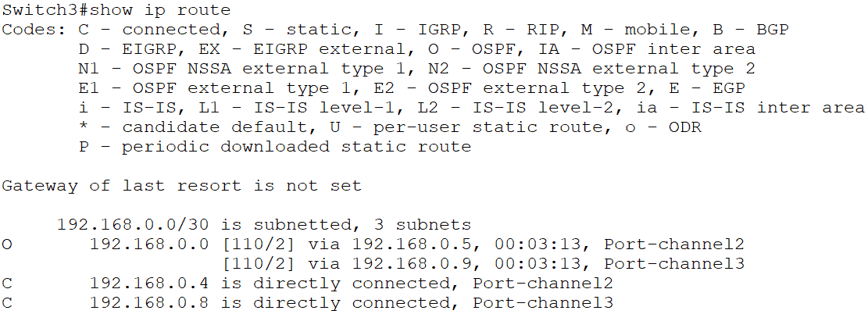This screenshot has width=868, height=314.
Task: Click the C code beside 192.168.0.4
Action: point(7,284)
